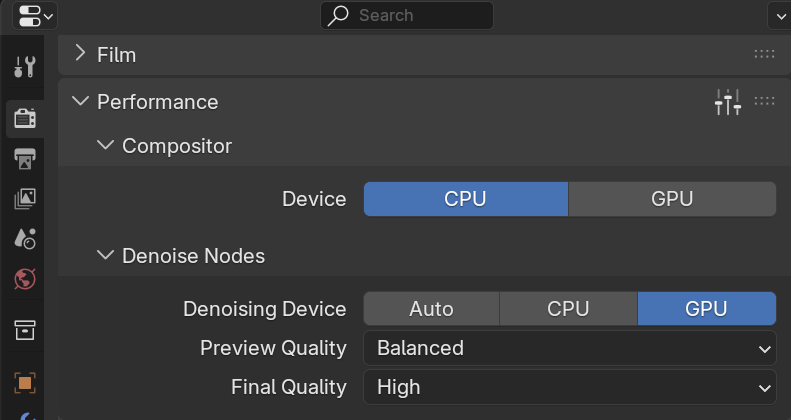Set Denoising Device to Auto
The height and width of the screenshot is (420, 791).
(431, 309)
